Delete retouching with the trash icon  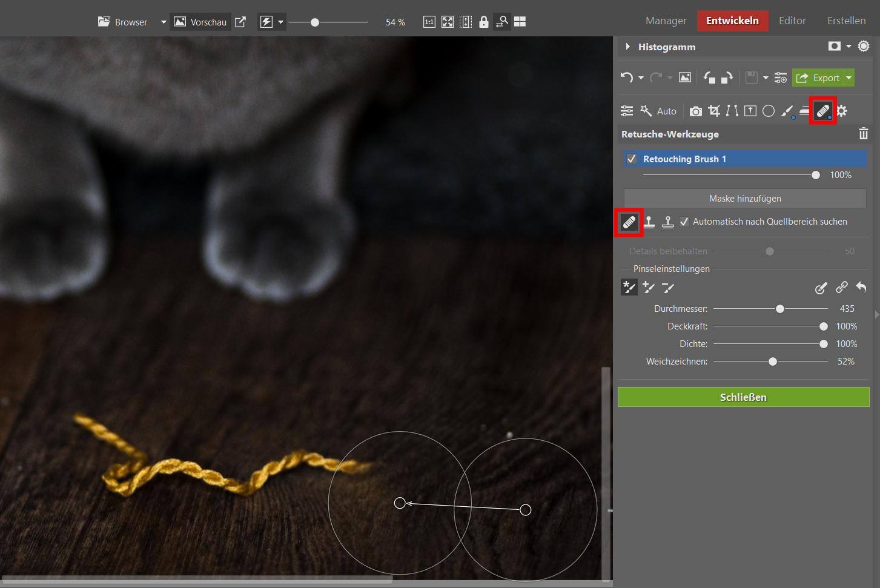tap(864, 134)
